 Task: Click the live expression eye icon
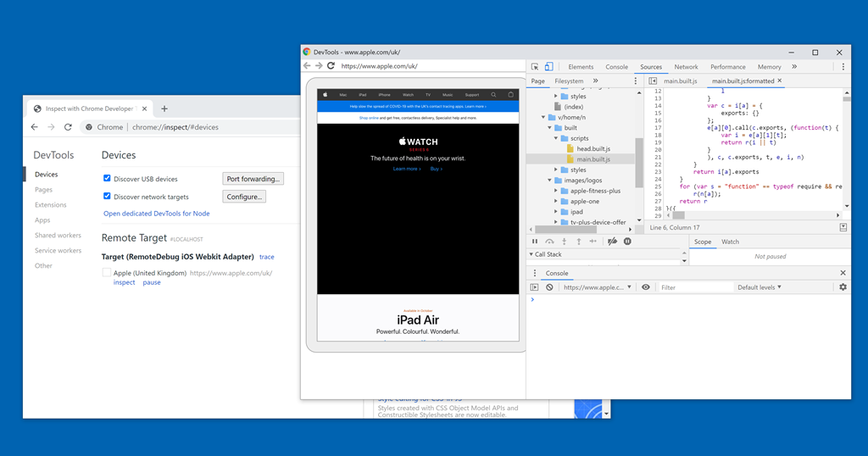tap(646, 287)
